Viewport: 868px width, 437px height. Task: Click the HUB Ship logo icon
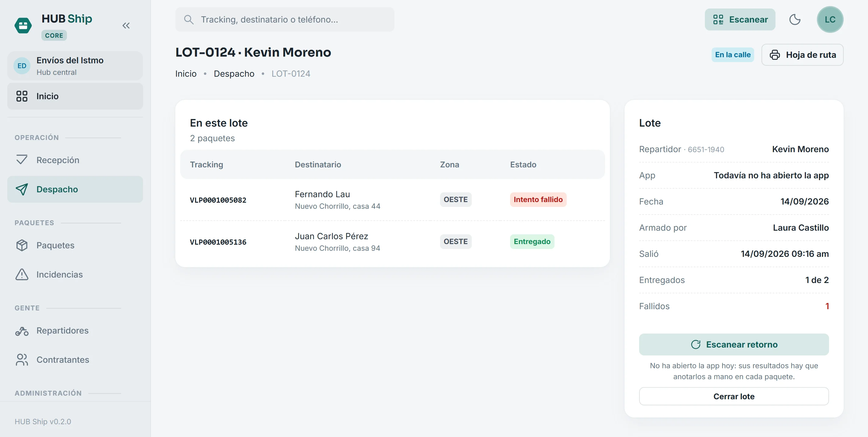click(x=23, y=26)
